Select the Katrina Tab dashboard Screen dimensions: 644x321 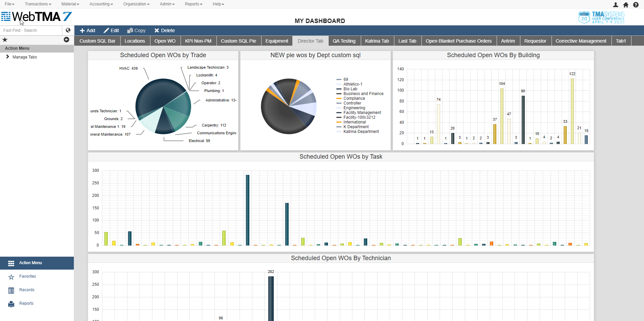click(377, 41)
